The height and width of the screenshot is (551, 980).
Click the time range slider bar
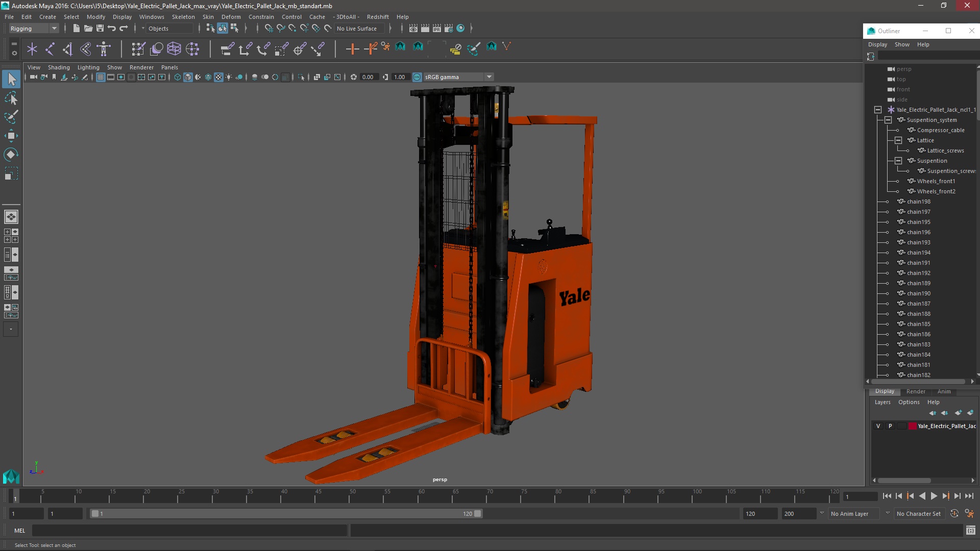point(286,514)
